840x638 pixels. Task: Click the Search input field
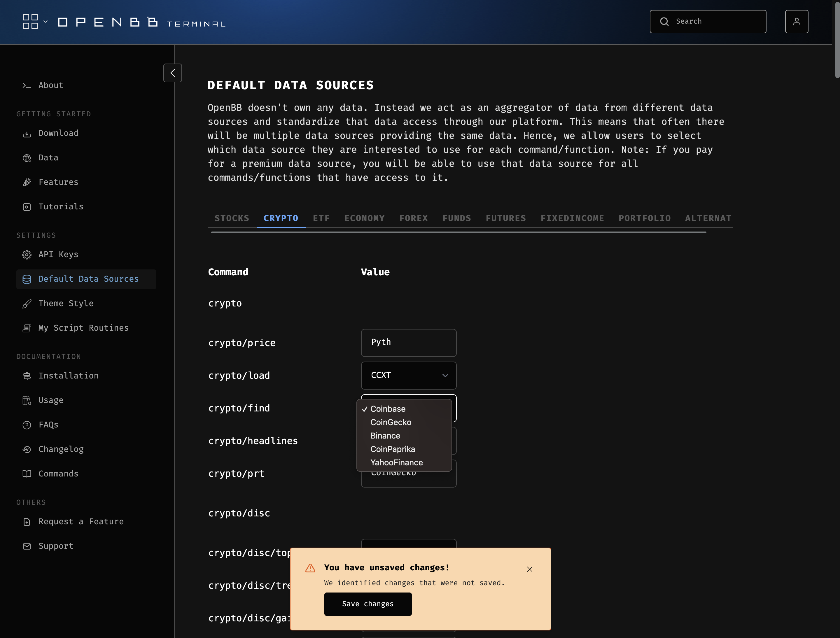point(708,22)
